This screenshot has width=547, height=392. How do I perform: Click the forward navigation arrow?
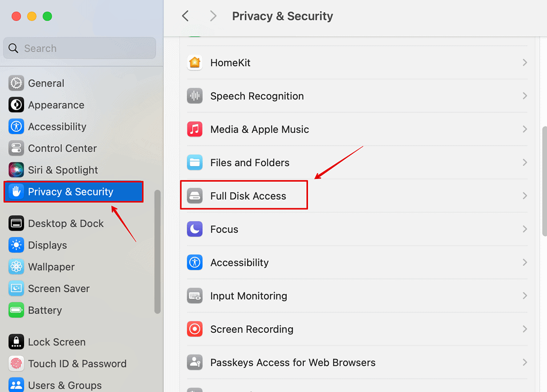tap(213, 16)
